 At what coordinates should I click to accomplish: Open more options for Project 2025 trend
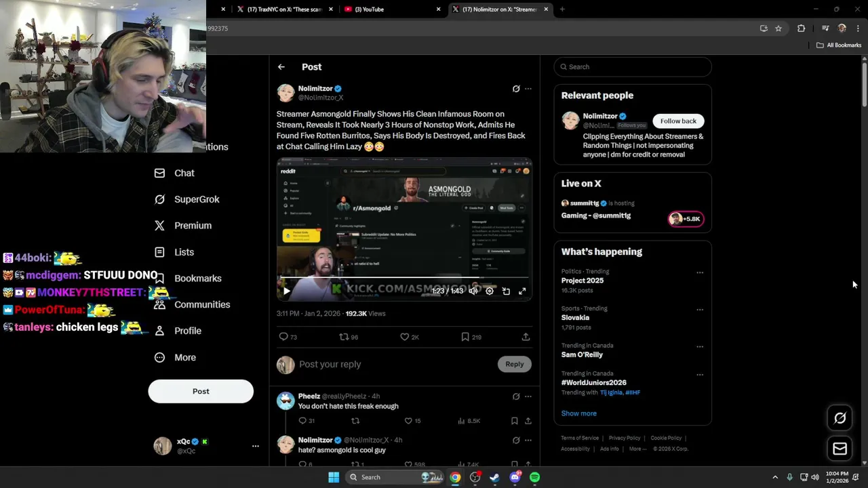[x=700, y=272]
